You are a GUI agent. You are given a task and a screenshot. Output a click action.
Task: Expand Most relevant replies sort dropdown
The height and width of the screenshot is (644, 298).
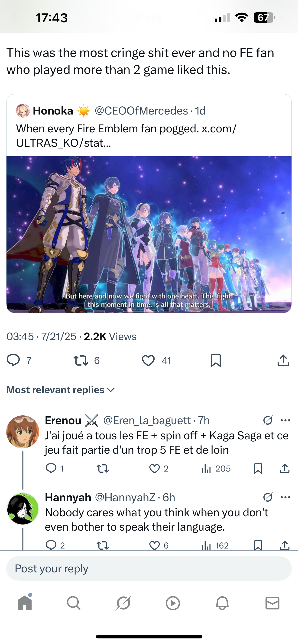(x=61, y=390)
